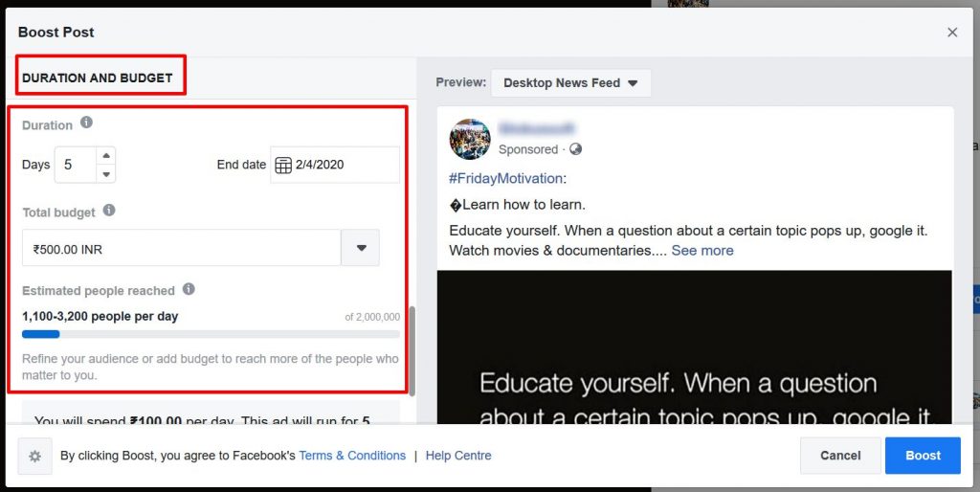980x492 pixels.
Task: Click See more in the post preview
Action: tap(702, 251)
